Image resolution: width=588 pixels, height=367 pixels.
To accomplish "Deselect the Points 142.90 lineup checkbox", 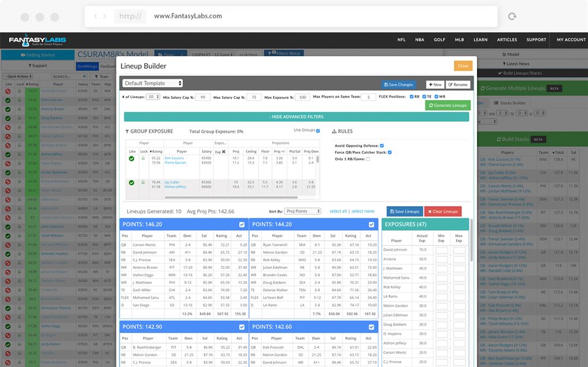I will (242, 327).
